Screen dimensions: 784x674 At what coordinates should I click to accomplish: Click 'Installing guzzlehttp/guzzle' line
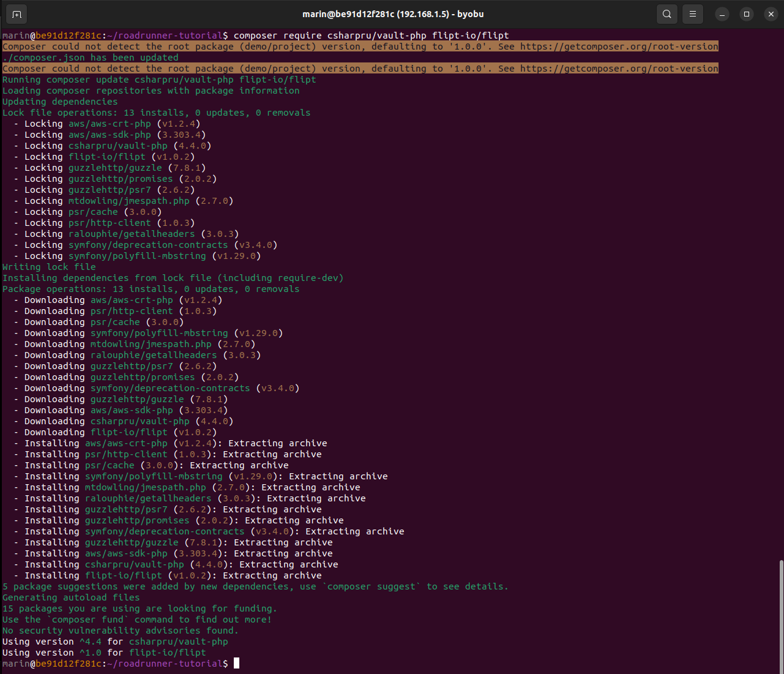(x=173, y=542)
